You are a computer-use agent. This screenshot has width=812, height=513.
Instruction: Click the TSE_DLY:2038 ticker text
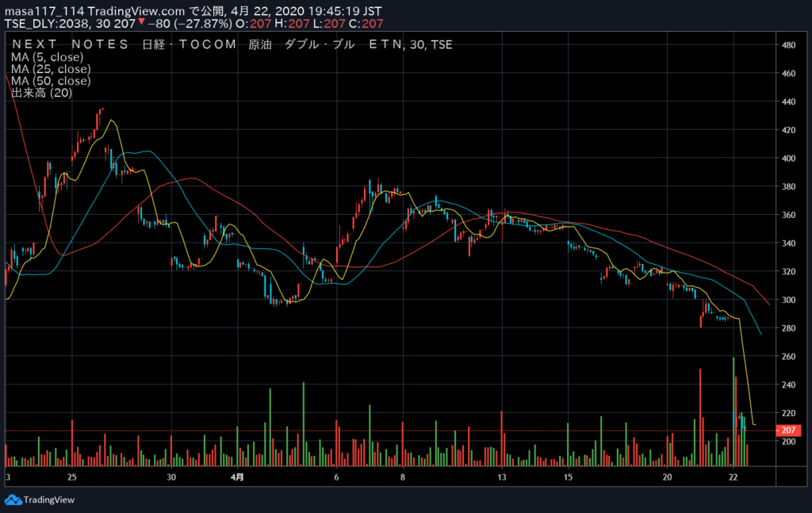48,24
